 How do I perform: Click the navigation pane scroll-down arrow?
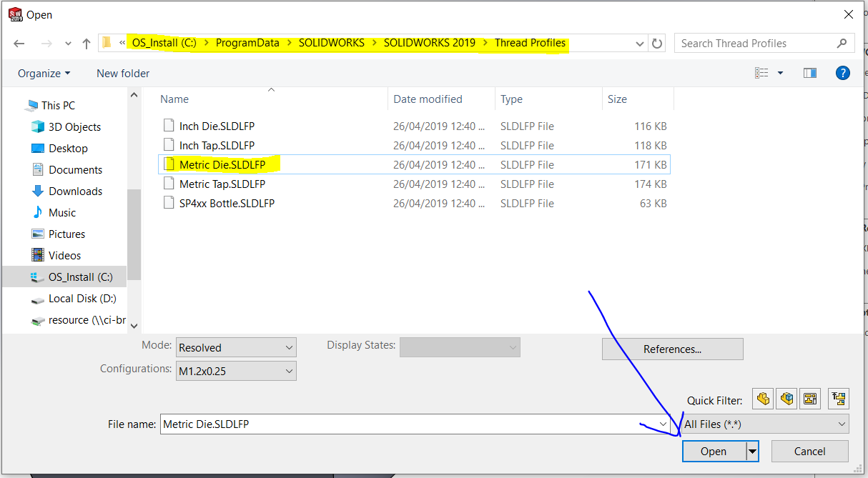click(x=134, y=325)
